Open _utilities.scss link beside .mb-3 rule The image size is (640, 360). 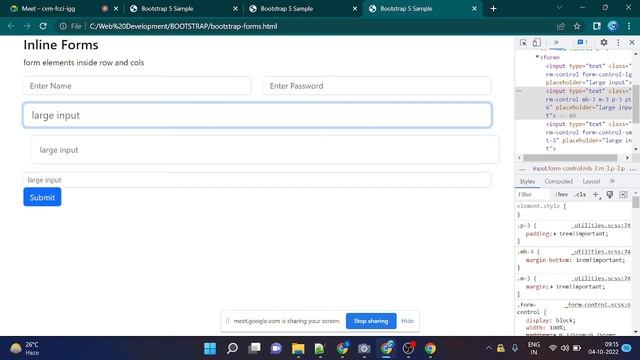601,252
